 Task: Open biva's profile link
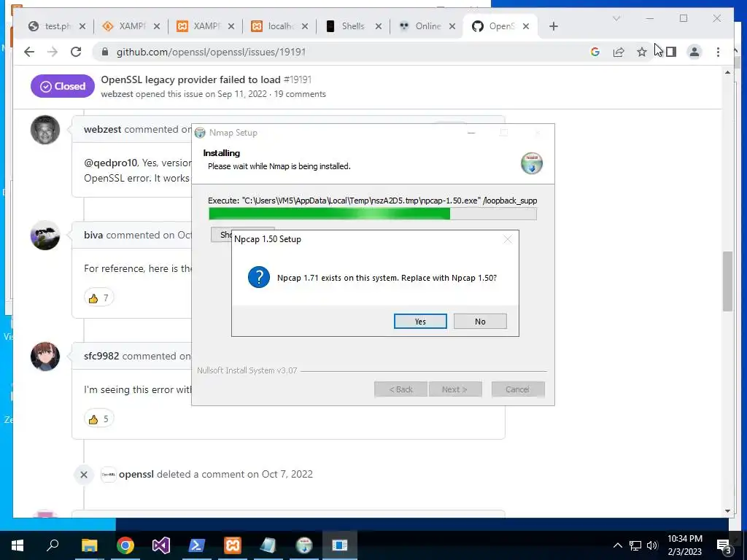tap(93, 236)
